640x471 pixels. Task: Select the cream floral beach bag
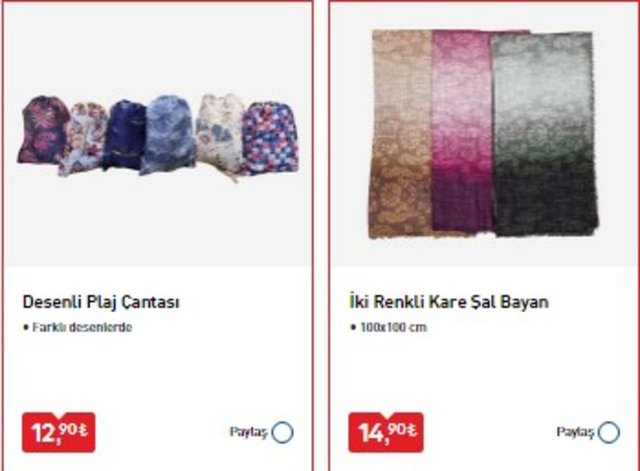pos(220,135)
